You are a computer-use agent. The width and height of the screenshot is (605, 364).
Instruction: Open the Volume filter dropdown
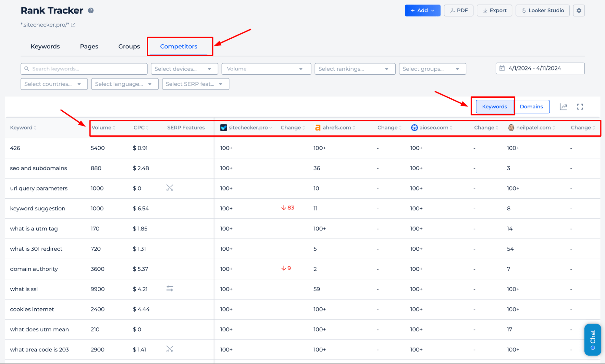tap(266, 69)
